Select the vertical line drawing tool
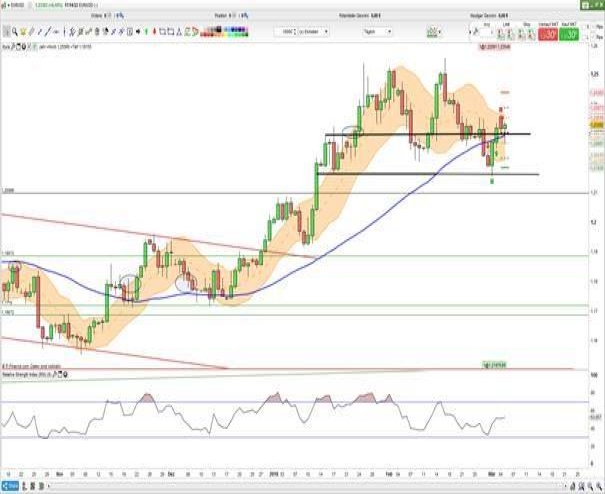This screenshot has width=605, height=494. pos(64,32)
